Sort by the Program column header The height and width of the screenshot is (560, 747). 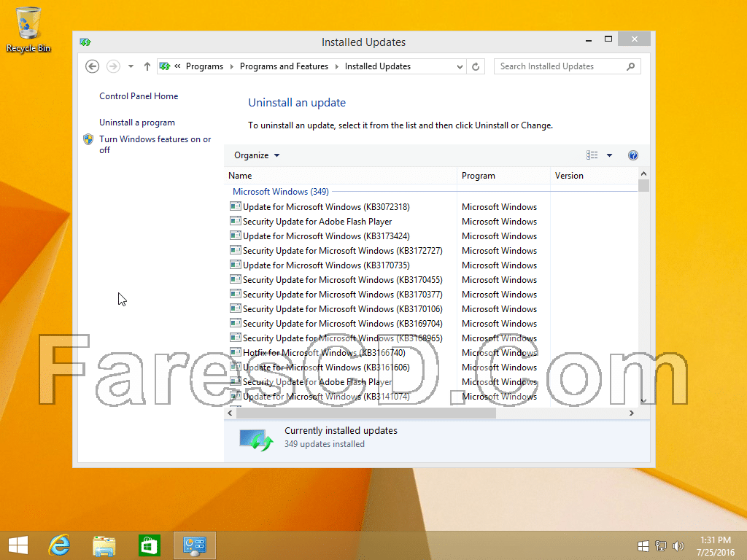pos(503,176)
